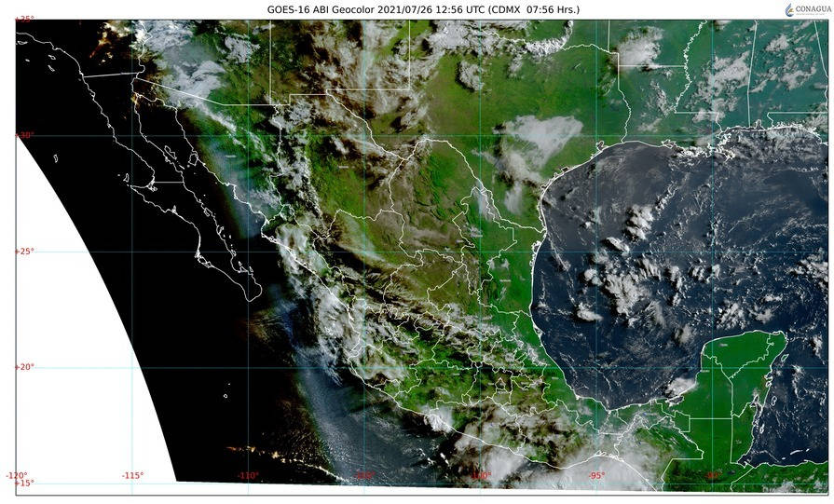Click the 15° latitude label

tap(25, 483)
